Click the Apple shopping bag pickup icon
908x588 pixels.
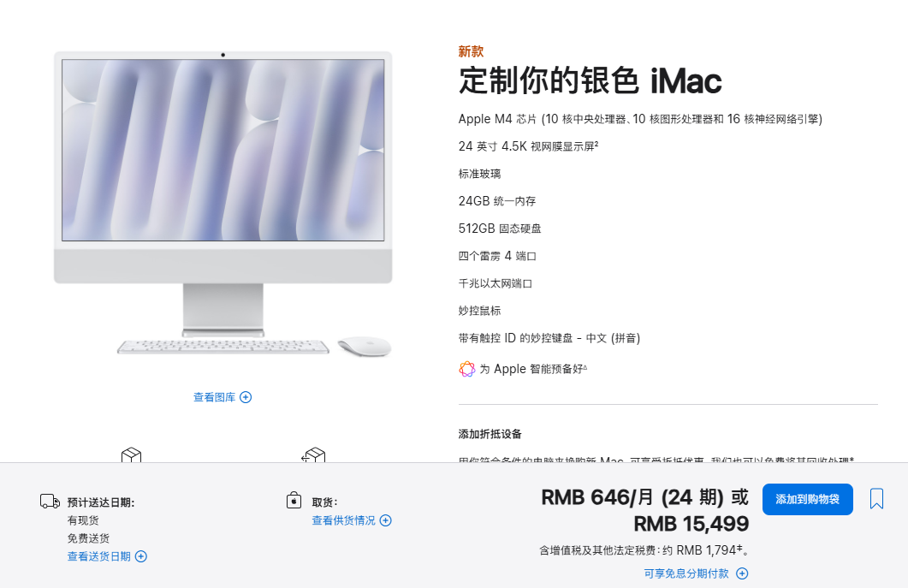294,500
